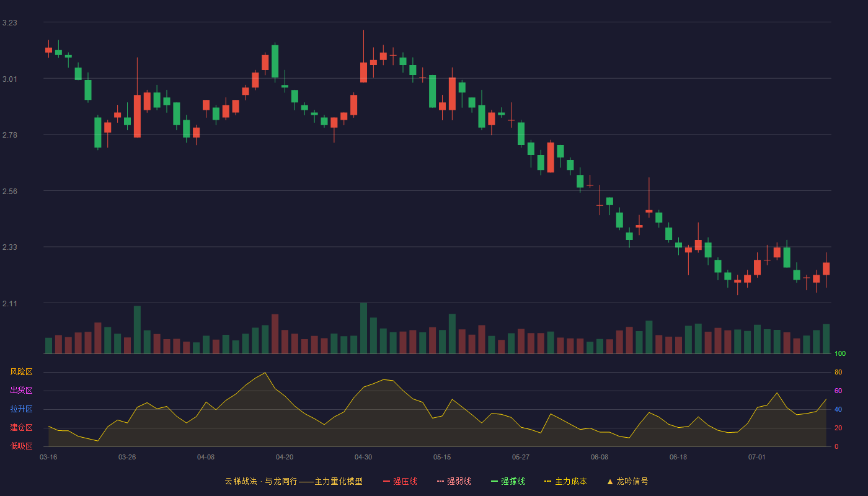The image size is (868, 496).
Task: Click the indicator value 80 label
Action: [x=838, y=373]
